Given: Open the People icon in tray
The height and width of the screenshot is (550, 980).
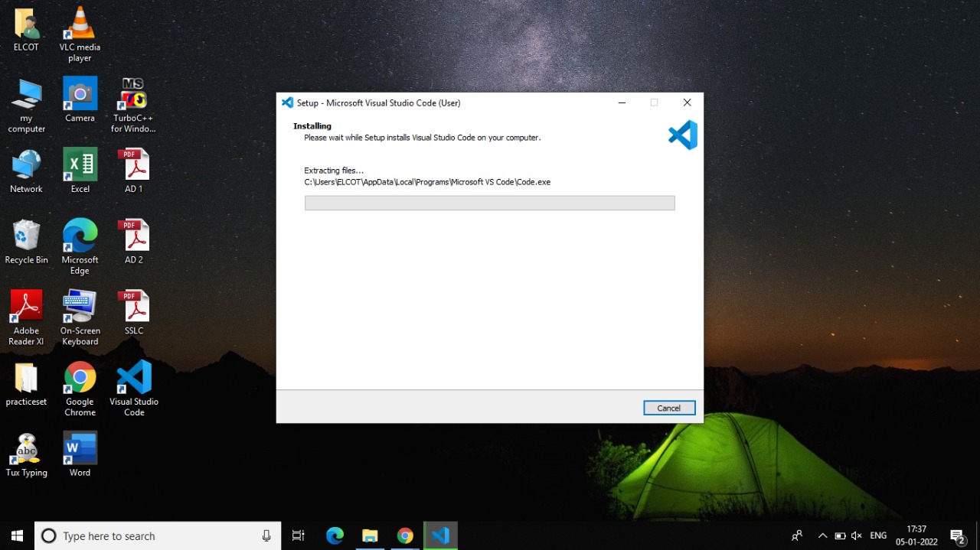Looking at the screenshot, I should 797,535.
